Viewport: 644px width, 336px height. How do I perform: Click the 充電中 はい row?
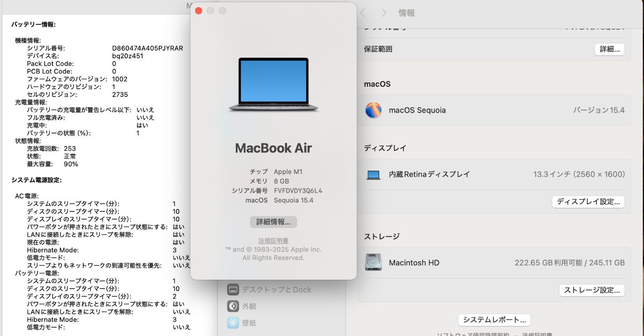tap(87, 125)
